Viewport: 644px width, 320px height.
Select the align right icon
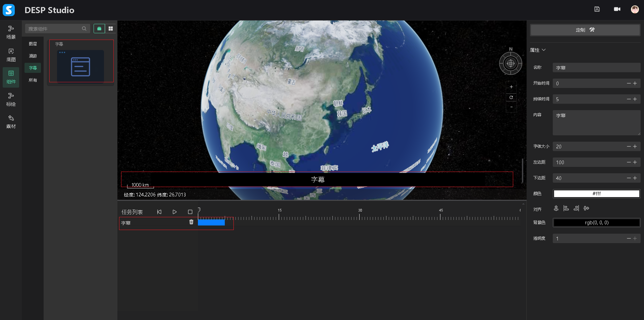coord(576,209)
